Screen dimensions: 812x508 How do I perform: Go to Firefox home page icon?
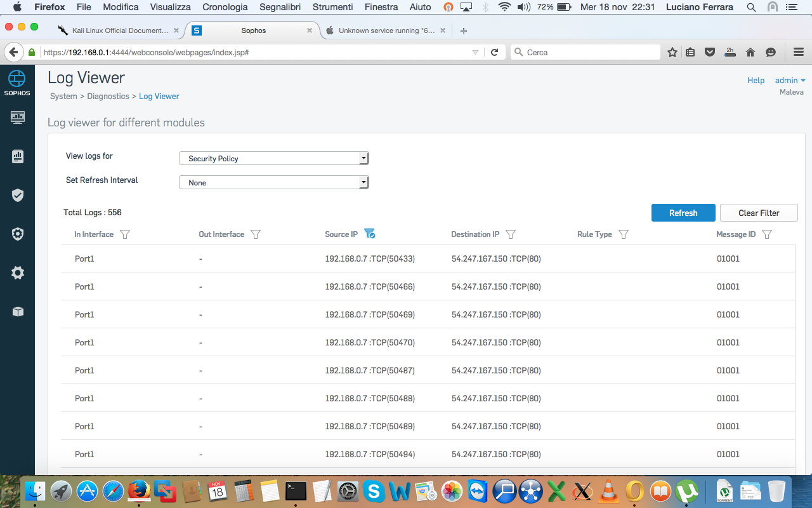click(x=750, y=52)
